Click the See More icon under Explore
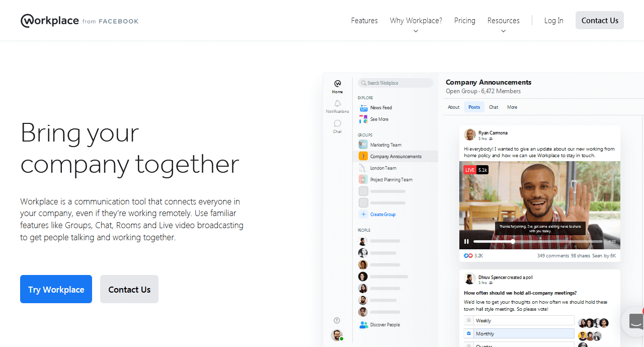The height and width of the screenshot is (347, 644). click(x=363, y=119)
